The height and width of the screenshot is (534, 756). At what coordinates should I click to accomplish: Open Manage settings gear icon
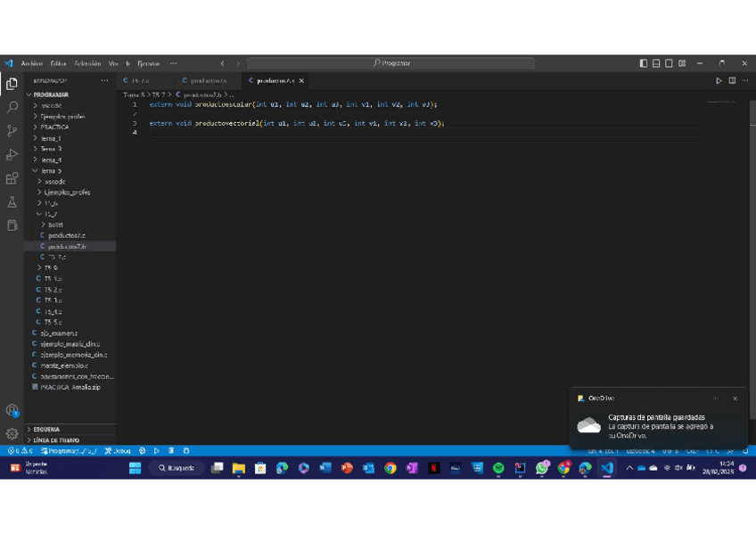point(12,434)
